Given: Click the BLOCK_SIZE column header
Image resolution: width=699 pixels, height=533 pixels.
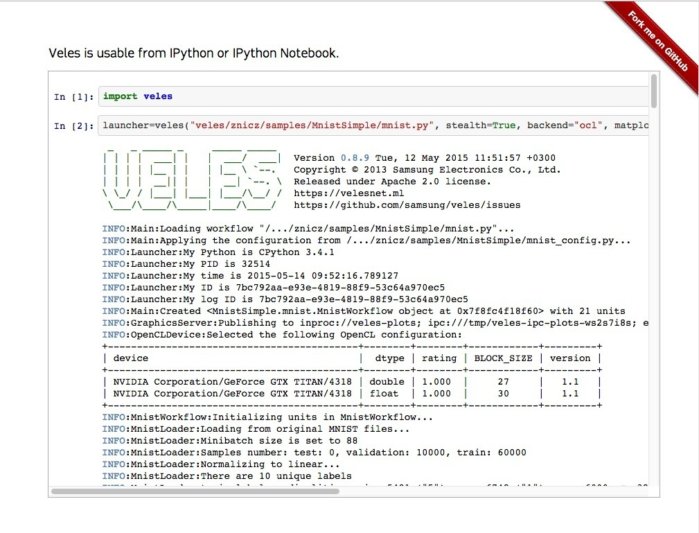Looking at the screenshot, I should [501, 358].
